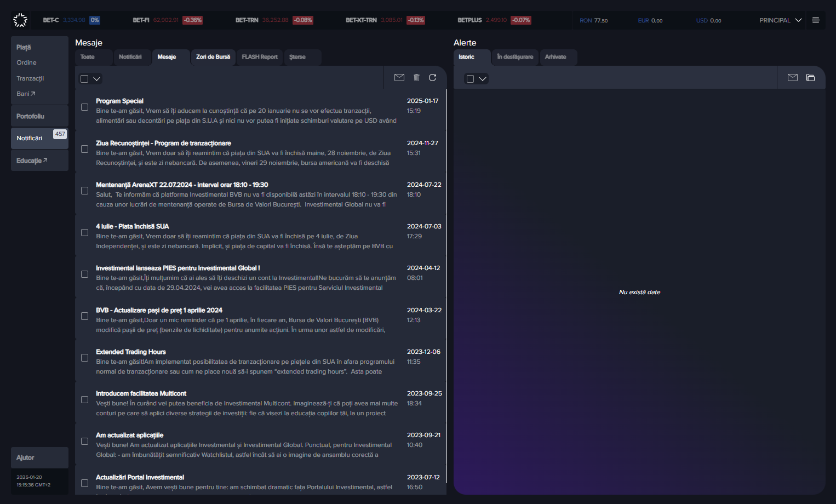
Task: Open Ordine in sidebar
Action: point(26,62)
